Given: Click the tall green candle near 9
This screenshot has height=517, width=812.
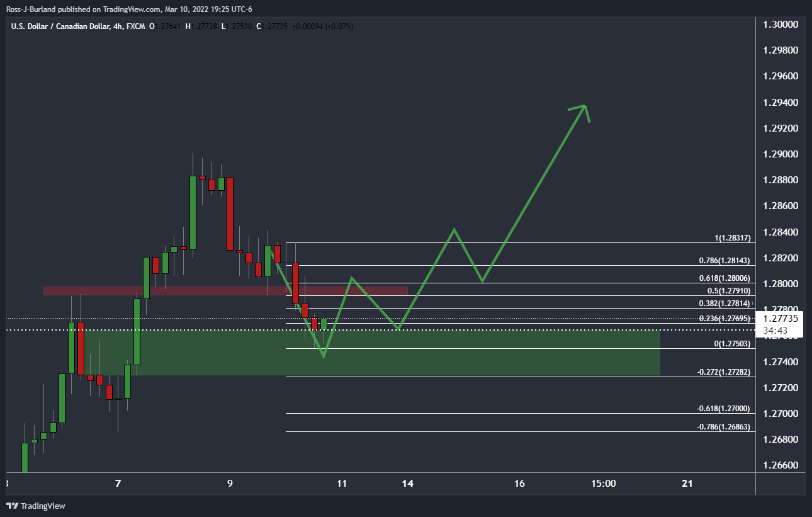Looking at the screenshot, I should point(193,213).
